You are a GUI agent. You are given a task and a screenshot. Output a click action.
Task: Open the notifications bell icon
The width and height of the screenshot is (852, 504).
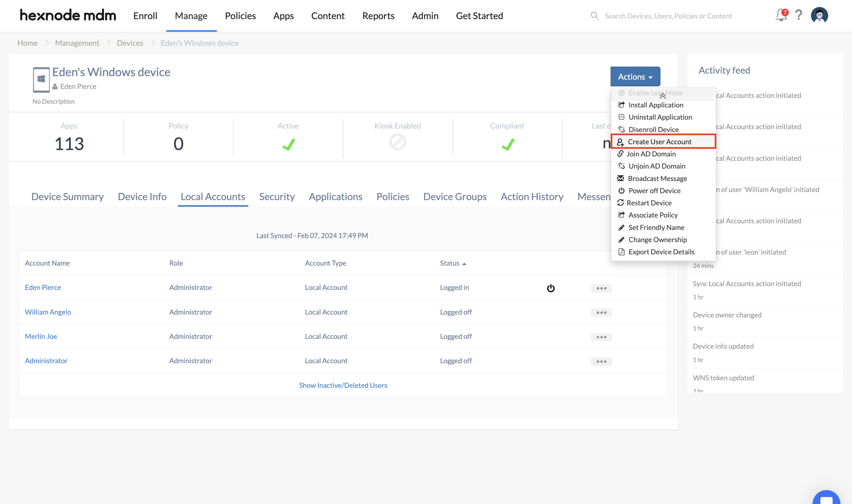(781, 15)
